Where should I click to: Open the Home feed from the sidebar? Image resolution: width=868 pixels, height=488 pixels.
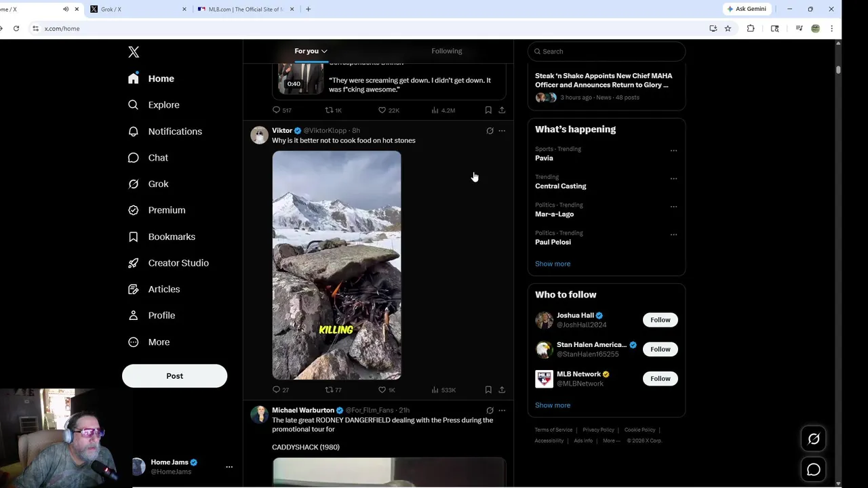pyautogui.click(x=152, y=79)
